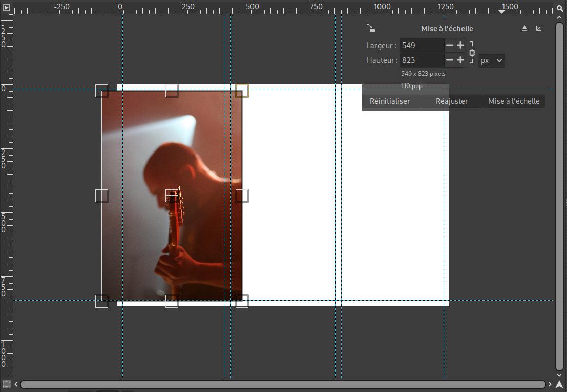Click the Réinitialiser button

pyautogui.click(x=390, y=101)
